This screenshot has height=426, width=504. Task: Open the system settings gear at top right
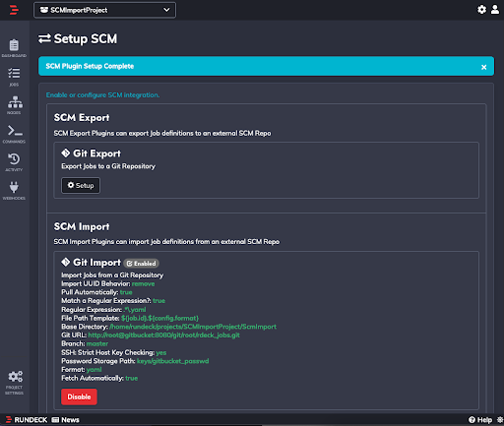(481, 10)
